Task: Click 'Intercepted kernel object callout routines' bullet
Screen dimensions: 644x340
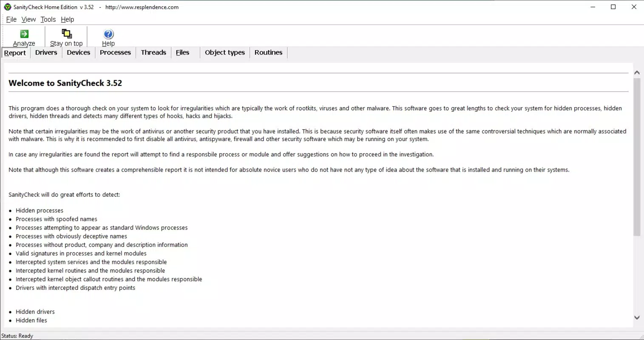Action: pyautogui.click(x=109, y=279)
